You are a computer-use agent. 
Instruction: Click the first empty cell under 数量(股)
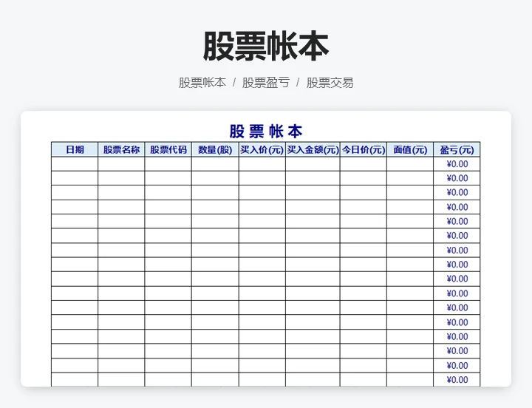tap(215, 164)
